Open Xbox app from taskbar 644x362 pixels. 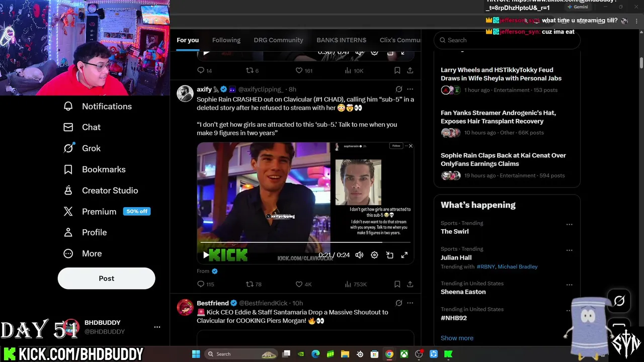point(404,354)
